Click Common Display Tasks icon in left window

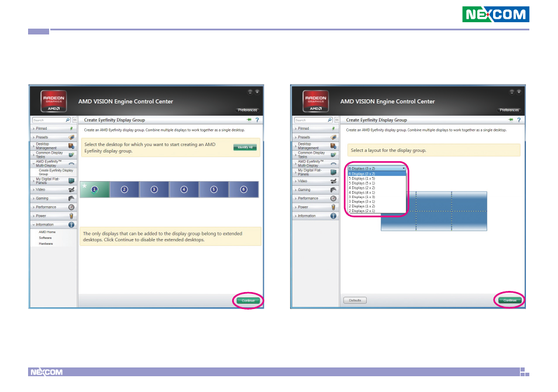71,155
